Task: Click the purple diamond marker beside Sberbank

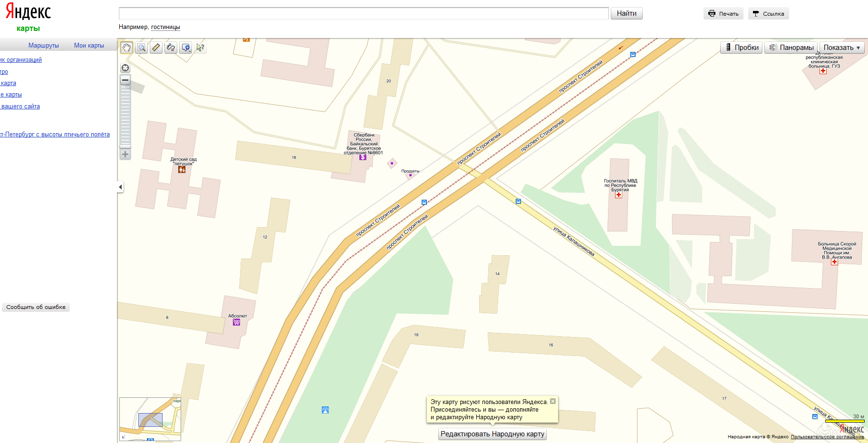Action: (392, 163)
